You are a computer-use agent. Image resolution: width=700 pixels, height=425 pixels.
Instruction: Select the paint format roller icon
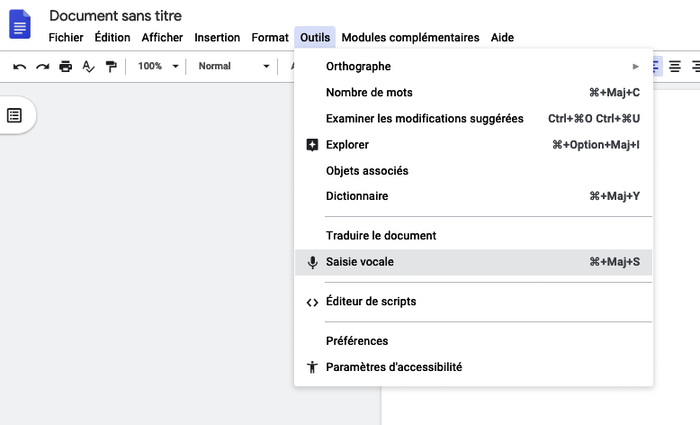[x=111, y=67]
